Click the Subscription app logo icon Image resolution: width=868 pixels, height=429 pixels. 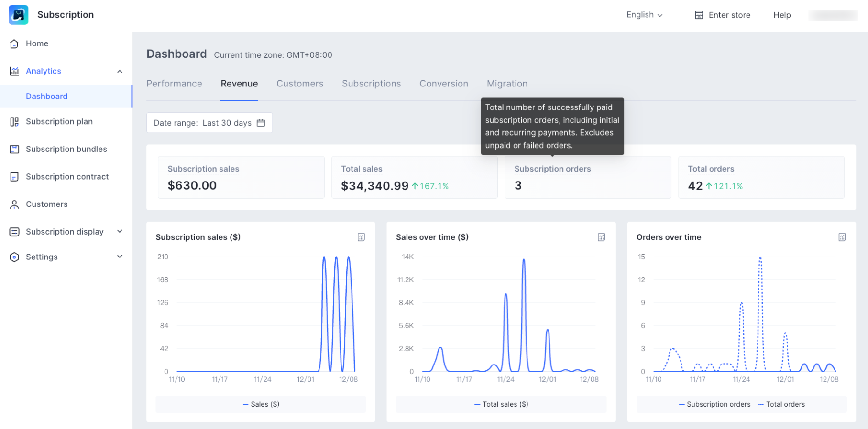tap(18, 15)
